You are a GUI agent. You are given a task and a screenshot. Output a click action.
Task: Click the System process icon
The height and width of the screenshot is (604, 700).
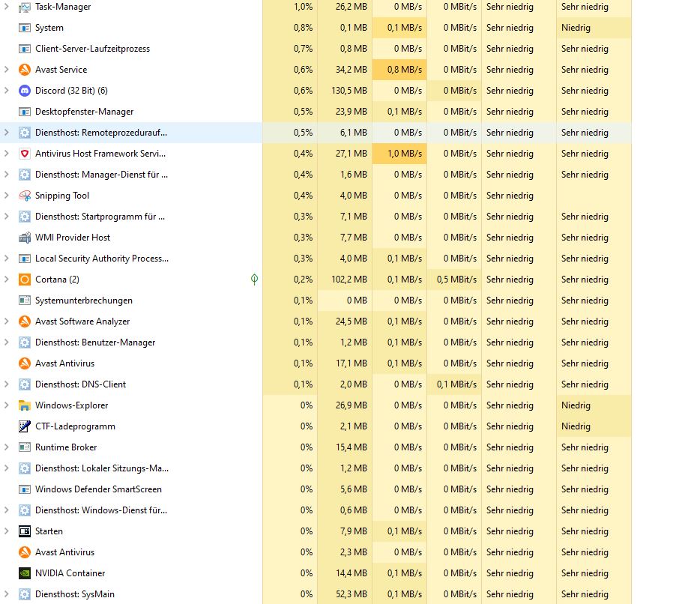click(25, 28)
